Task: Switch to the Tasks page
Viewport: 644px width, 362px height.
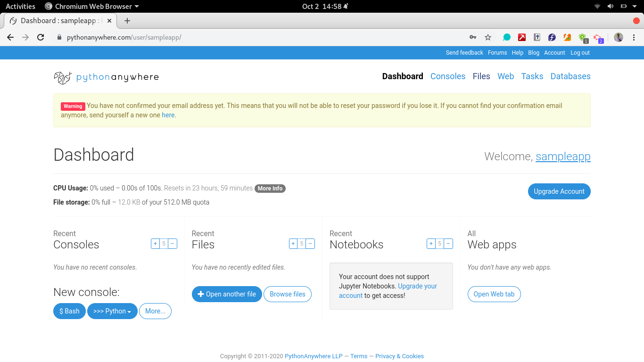Action: pyautogui.click(x=532, y=76)
